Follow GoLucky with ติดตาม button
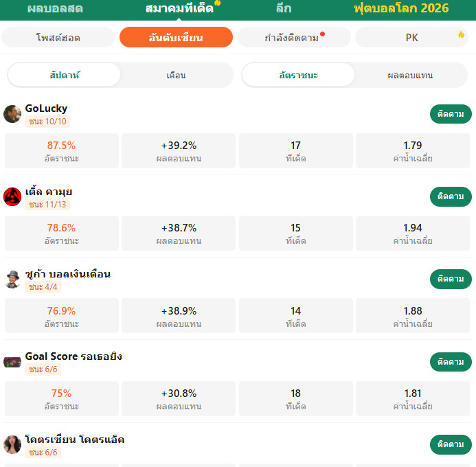 tap(451, 114)
